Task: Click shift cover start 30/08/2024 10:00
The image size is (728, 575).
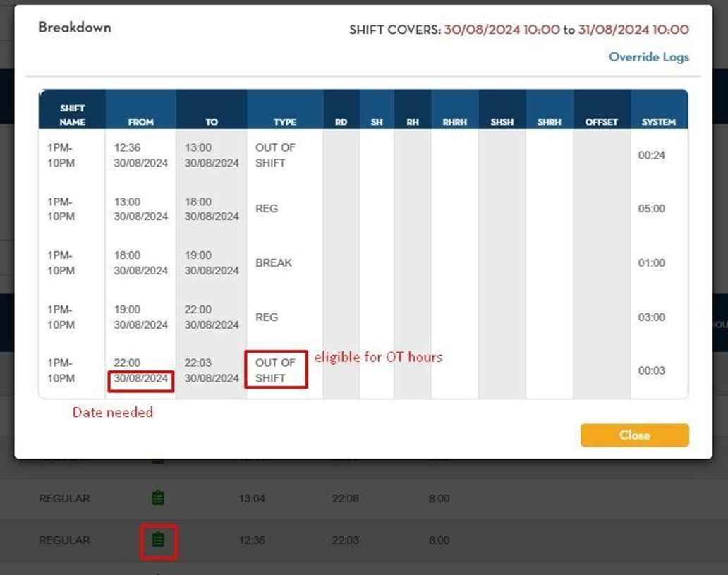Action: (x=502, y=30)
